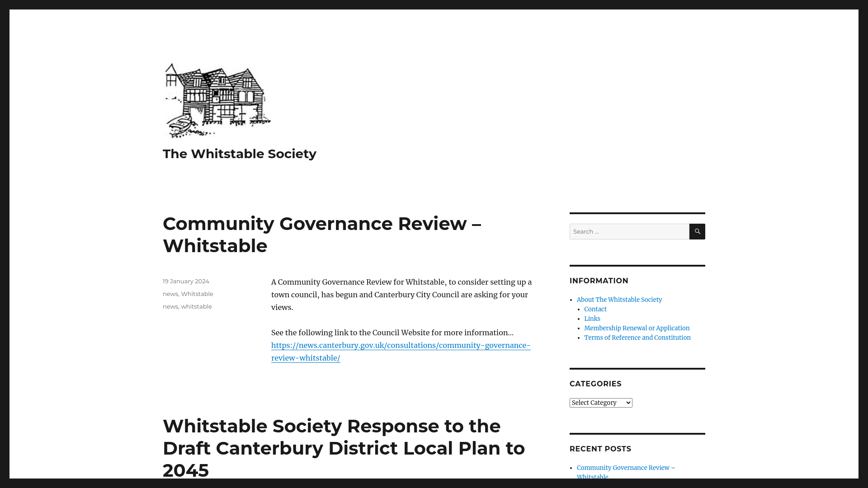The height and width of the screenshot is (488, 868).
Task: Click first 'news' category under post date
Action: click(170, 294)
